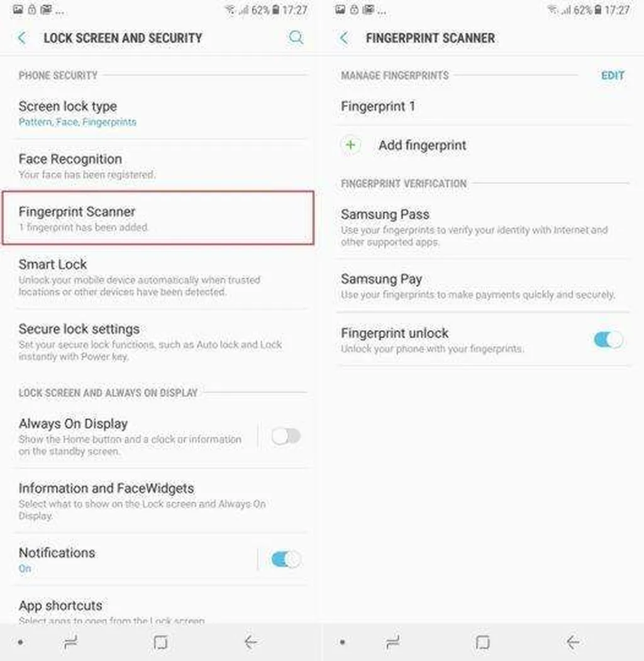Image resolution: width=644 pixels, height=661 pixels.
Task: Tap the green plus Add fingerprint icon
Action: coord(351,145)
